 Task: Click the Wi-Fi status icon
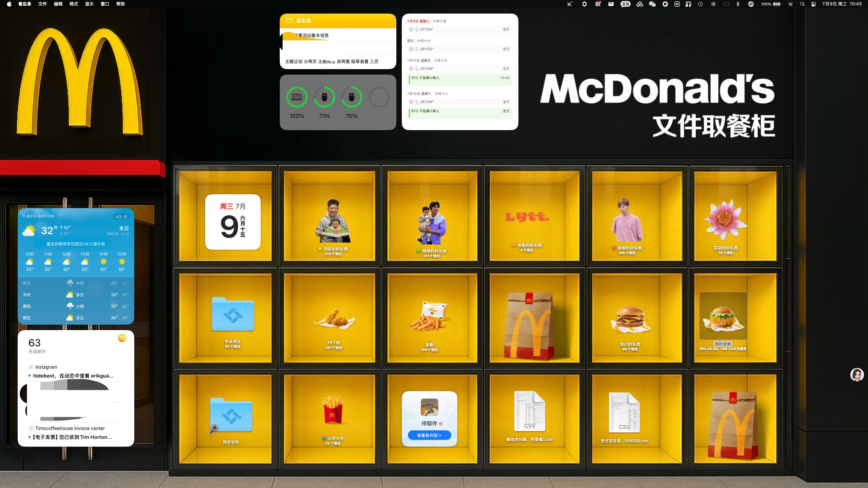[790, 4]
